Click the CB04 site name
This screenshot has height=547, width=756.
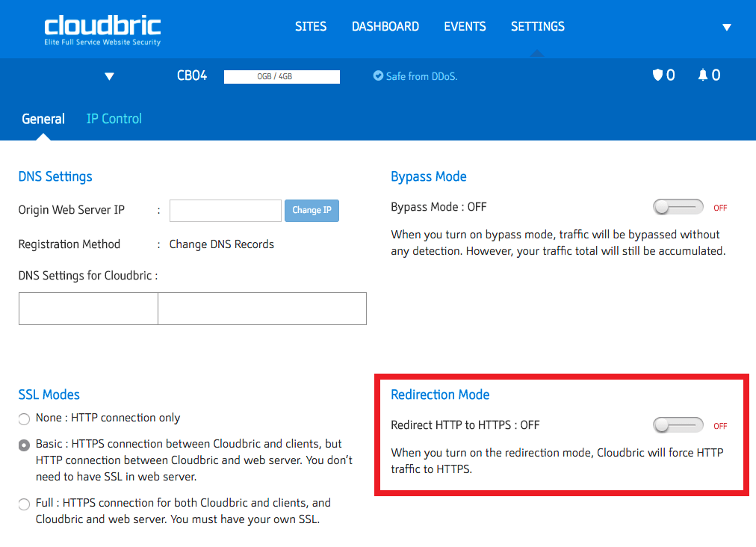tap(192, 75)
